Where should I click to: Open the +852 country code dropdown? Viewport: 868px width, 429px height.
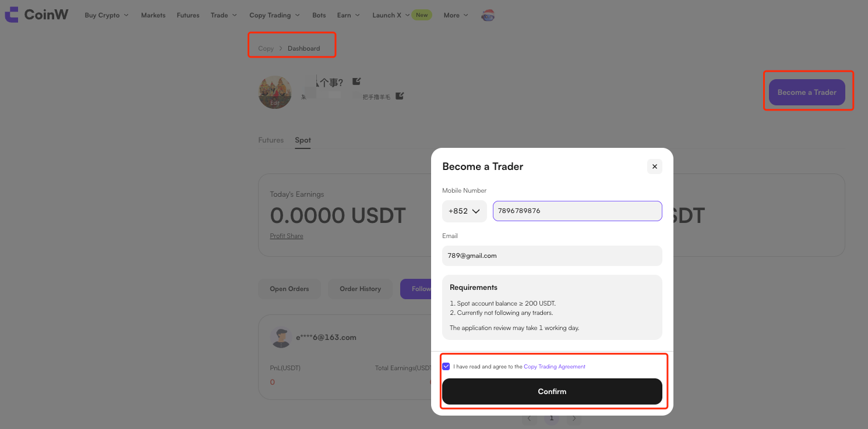(x=464, y=211)
